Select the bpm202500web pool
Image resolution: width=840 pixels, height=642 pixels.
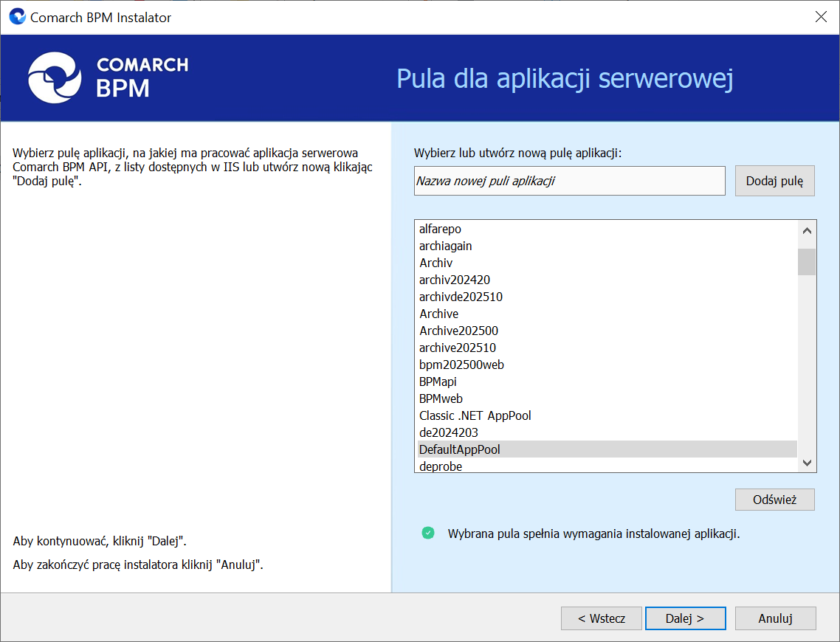[x=607, y=365]
